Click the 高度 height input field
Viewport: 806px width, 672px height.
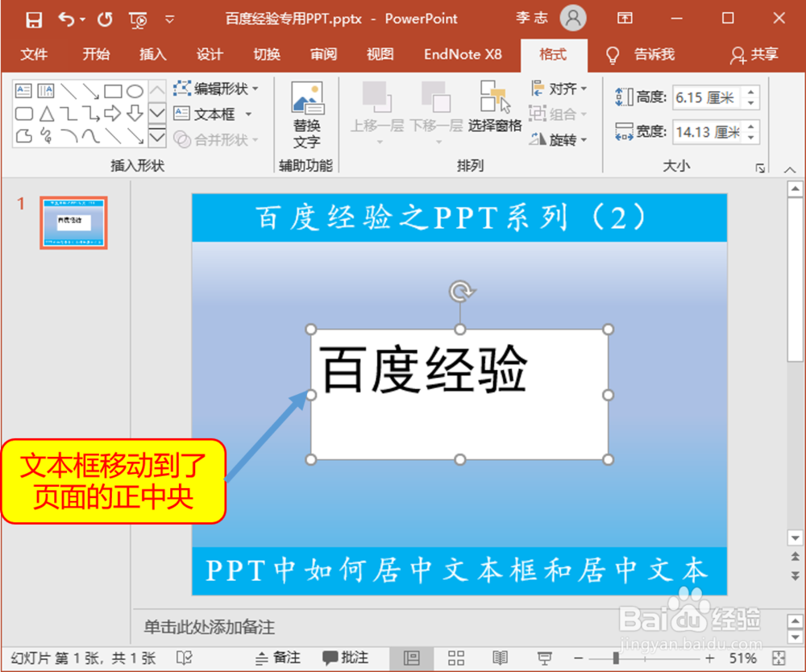click(708, 97)
